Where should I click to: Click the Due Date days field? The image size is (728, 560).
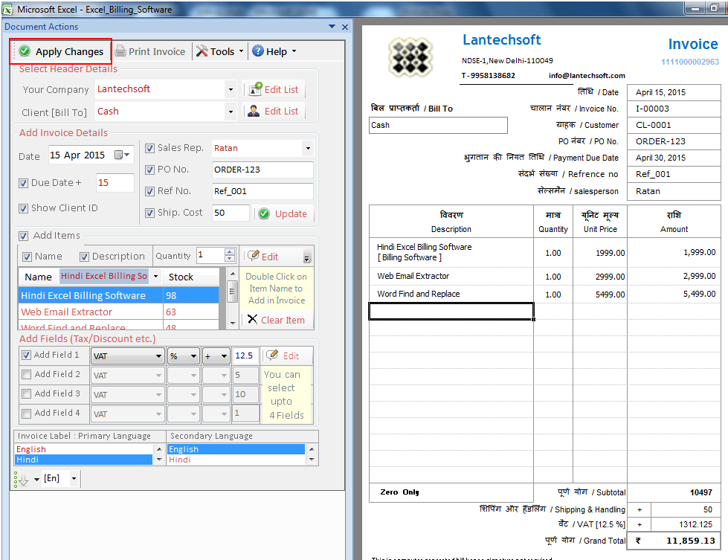[115, 183]
